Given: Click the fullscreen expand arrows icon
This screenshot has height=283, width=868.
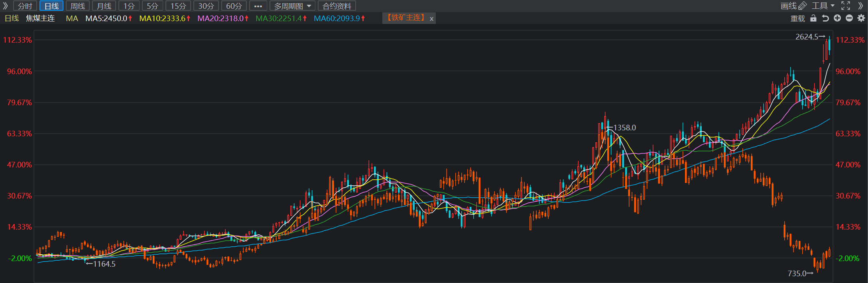Looking at the screenshot, I should 846,6.
